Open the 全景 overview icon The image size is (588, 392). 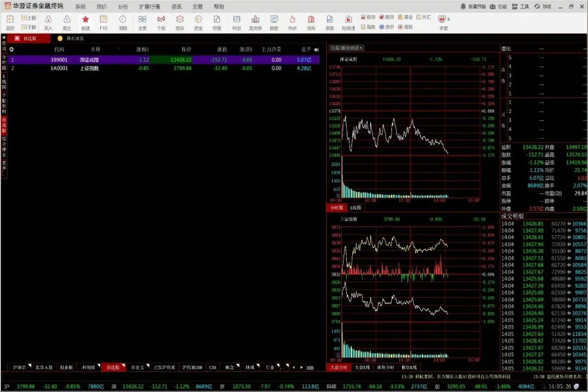click(x=143, y=22)
